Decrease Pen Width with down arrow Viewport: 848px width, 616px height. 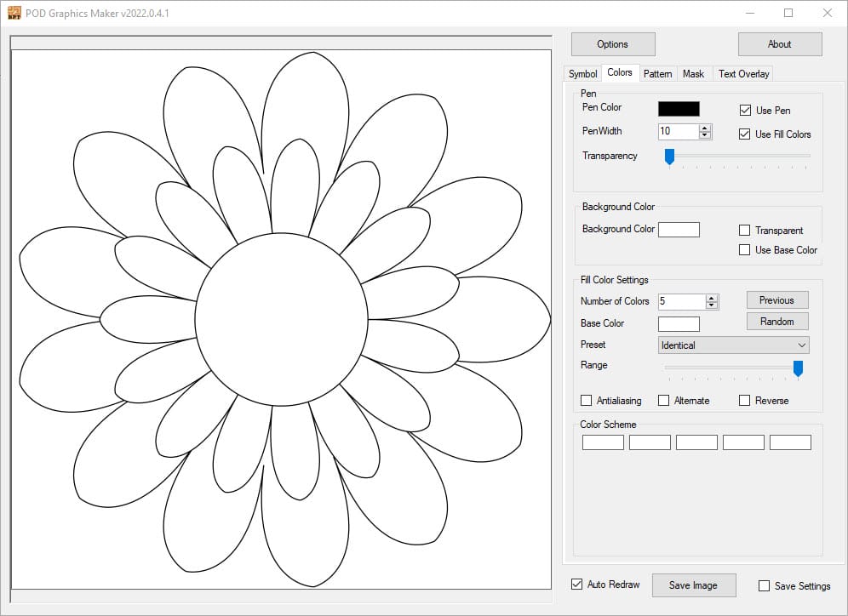point(705,135)
